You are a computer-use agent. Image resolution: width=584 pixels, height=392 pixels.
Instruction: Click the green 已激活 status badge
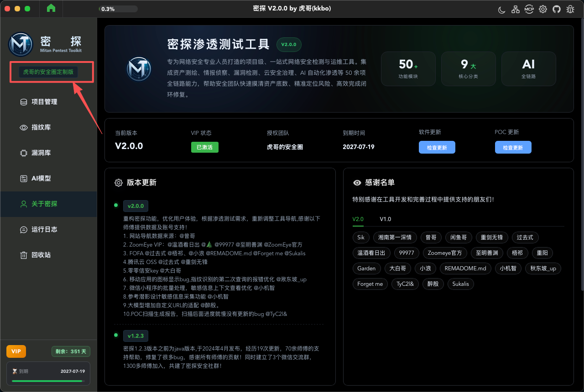205,147
